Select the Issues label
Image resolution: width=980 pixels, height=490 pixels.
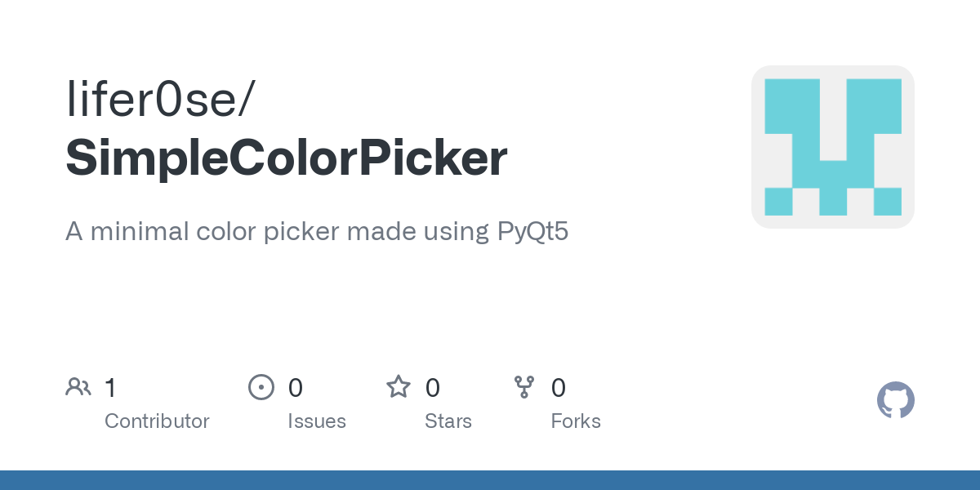point(317,421)
